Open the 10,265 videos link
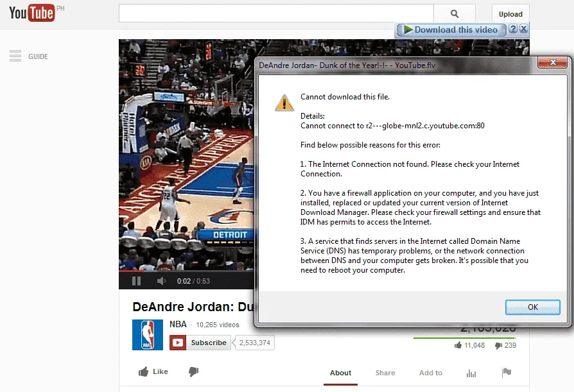The height and width of the screenshot is (392, 574). coord(218,325)
